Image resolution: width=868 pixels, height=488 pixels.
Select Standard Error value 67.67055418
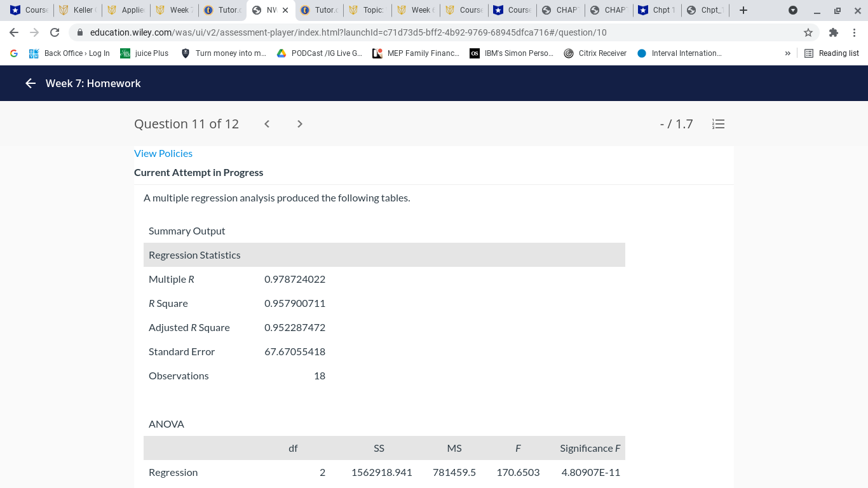[295, 351]
